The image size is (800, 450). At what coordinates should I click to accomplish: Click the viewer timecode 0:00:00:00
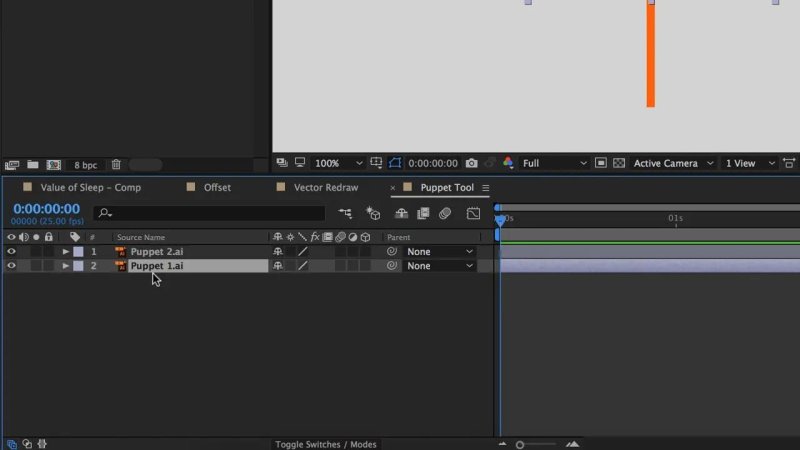[x=433, y=163]
